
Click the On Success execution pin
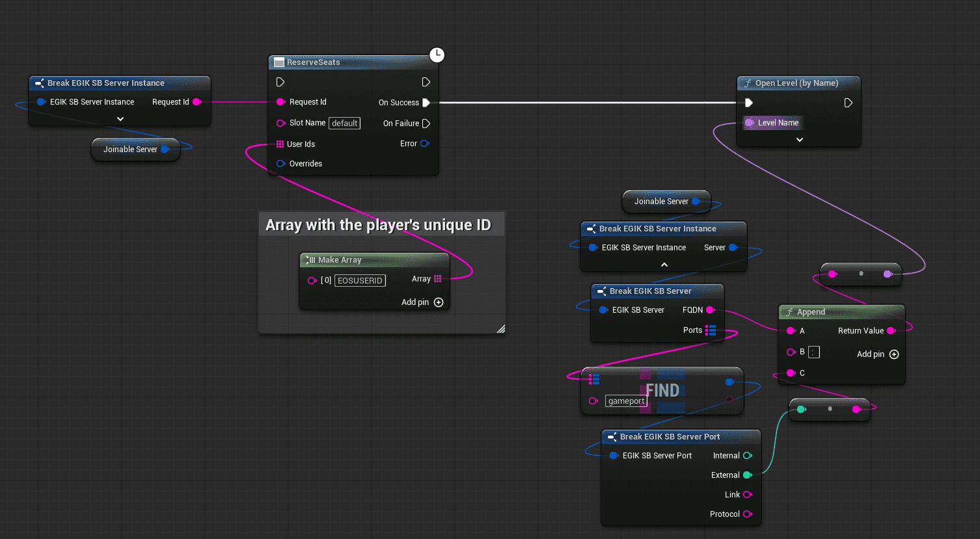click(x=426, y=103)
